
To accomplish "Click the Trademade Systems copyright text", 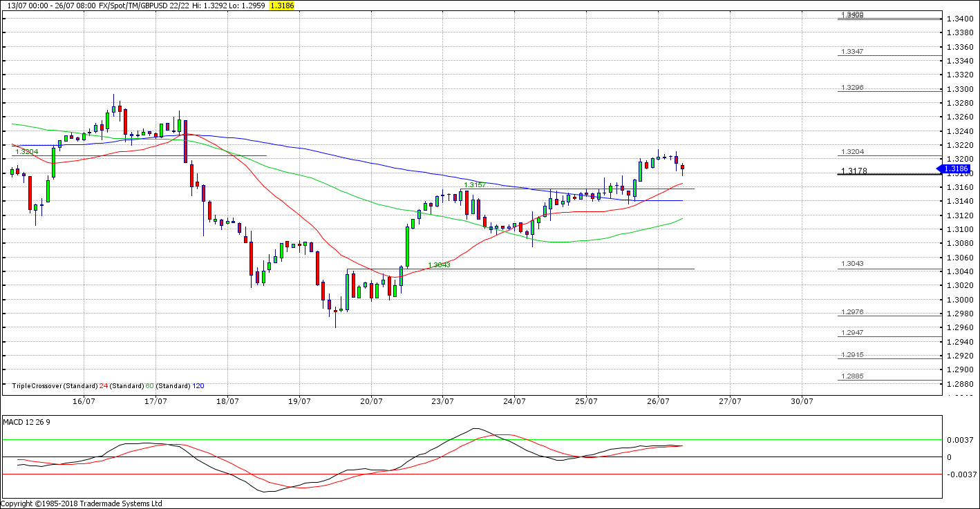I will click(x=82, y=503).
